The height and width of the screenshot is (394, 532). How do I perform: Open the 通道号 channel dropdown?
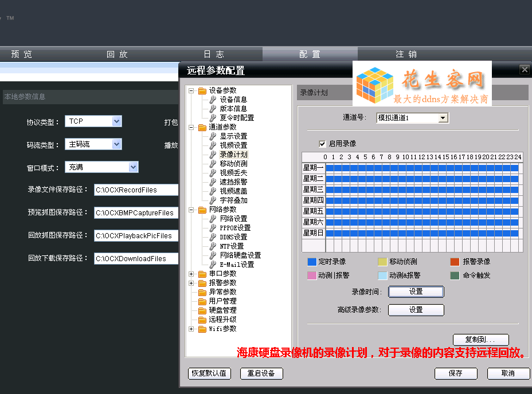(x=442, y=118)
